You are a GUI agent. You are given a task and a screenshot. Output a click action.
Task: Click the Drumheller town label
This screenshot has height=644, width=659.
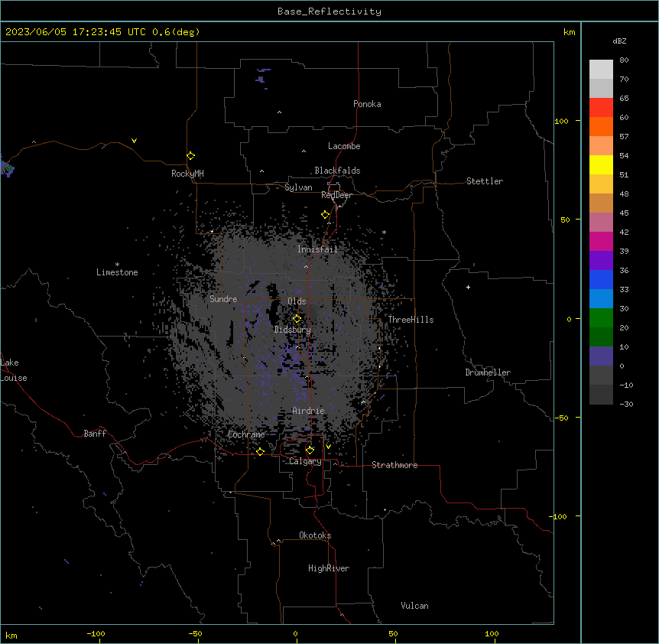(x=488, y=372)
